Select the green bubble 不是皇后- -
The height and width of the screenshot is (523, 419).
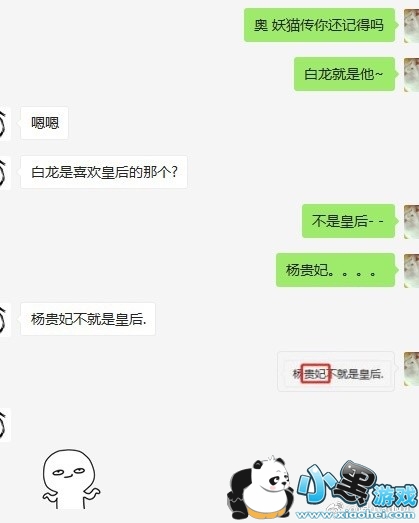pos(349,221)
